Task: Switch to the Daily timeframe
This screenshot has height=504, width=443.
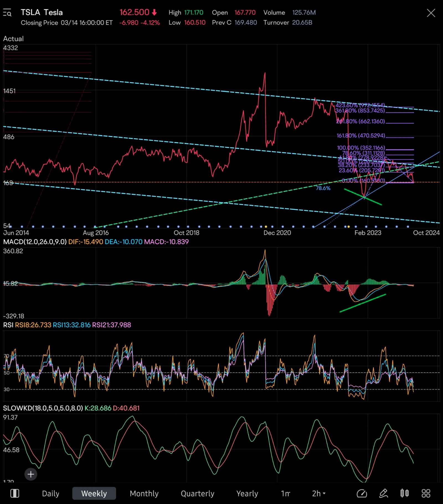Action: click(51, 493)
